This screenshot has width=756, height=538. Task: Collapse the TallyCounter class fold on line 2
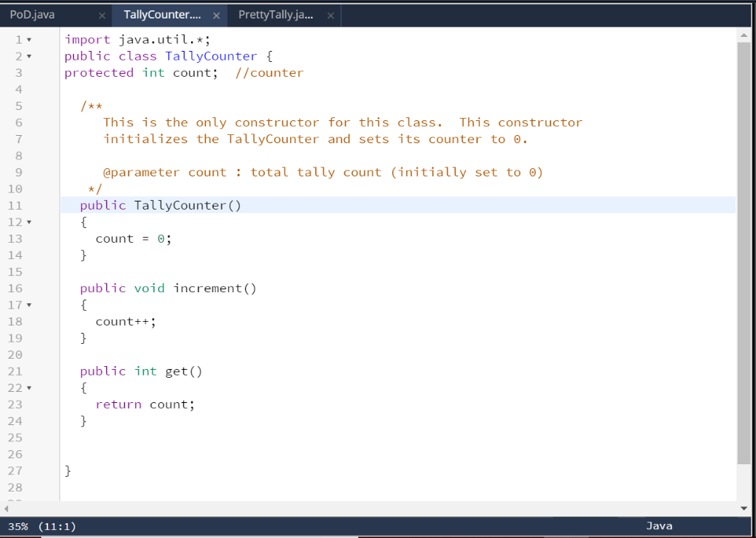pos(27,55)
